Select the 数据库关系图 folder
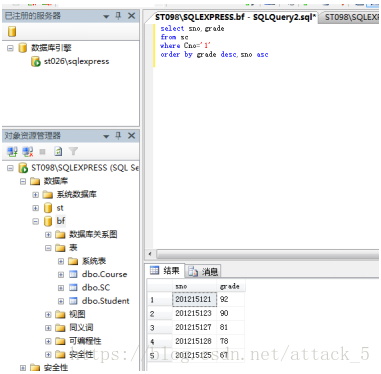 [93, 234]
